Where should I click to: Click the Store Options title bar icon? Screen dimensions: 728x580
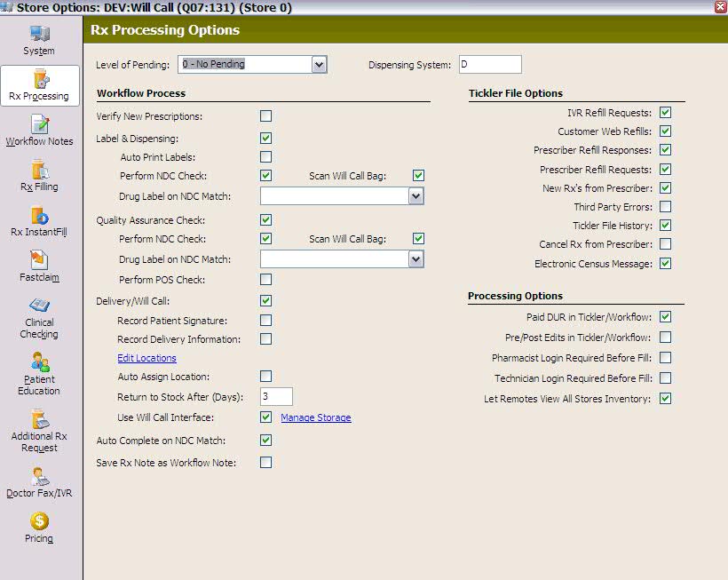6,6
